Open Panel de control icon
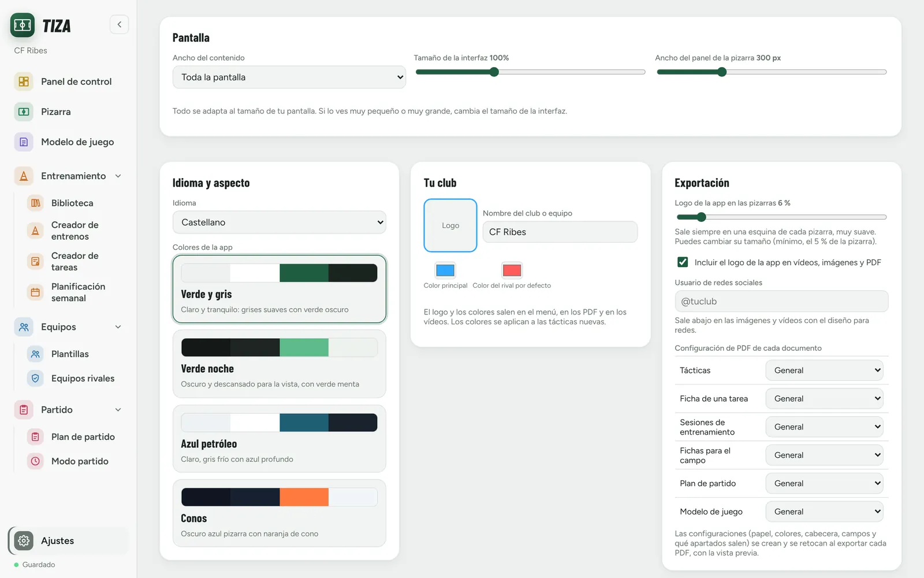 (x=24, y=81)
